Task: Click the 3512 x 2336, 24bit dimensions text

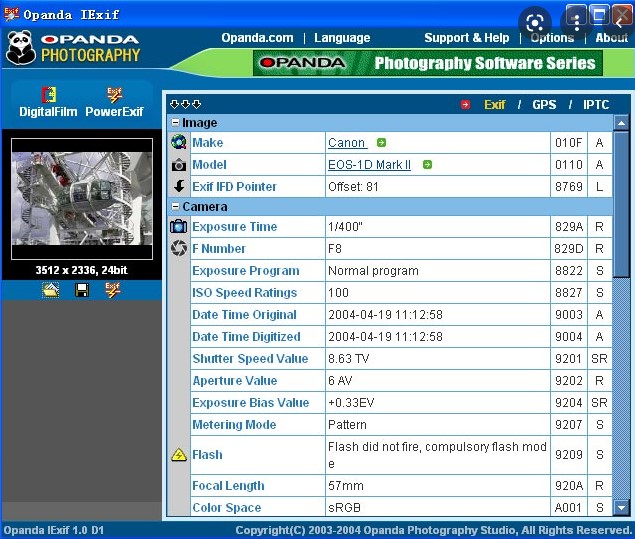Action: 81,270
